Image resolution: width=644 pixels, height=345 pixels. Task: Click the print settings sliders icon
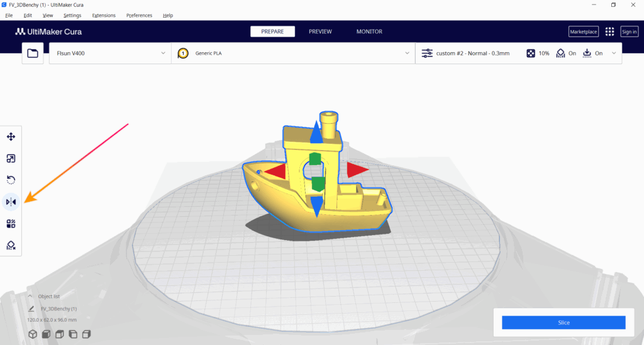pos(427,53)
